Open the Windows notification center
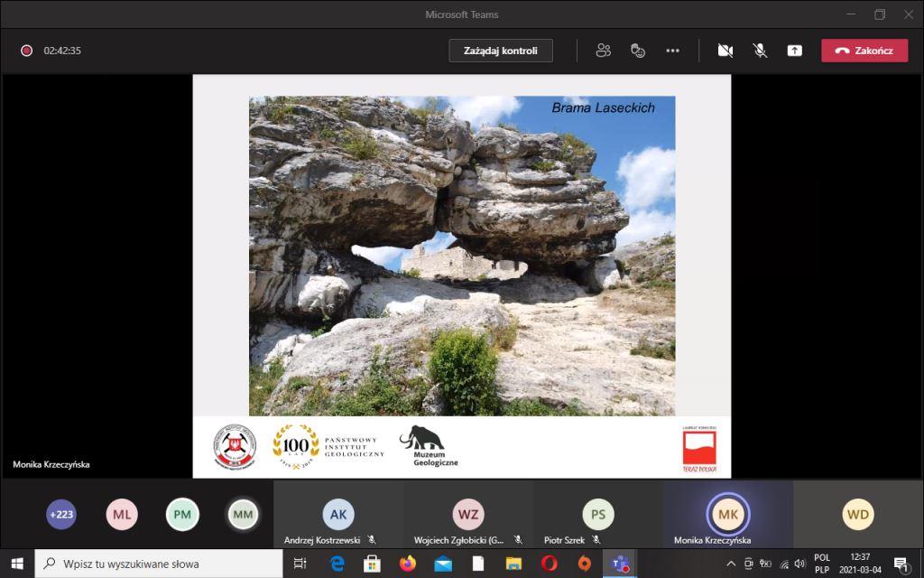This screenshot has height=578, width=924. pos(900,564)
